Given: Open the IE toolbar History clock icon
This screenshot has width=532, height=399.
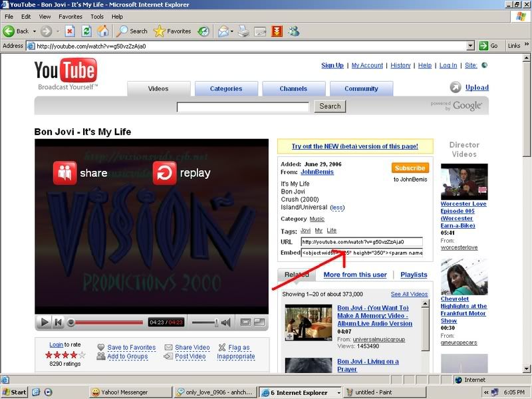Looking at the screenshot, I should (203, 31).
